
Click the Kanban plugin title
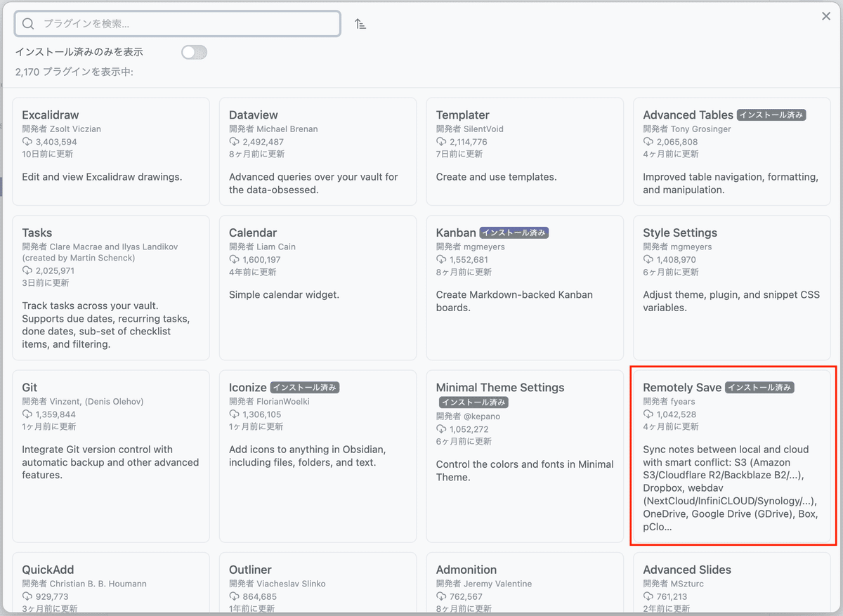pos(456,233)
